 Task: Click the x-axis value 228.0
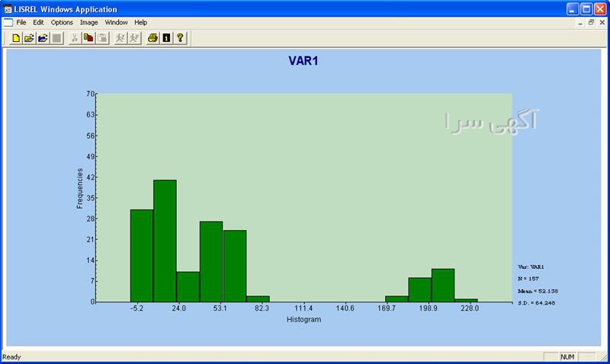point(470,308)
